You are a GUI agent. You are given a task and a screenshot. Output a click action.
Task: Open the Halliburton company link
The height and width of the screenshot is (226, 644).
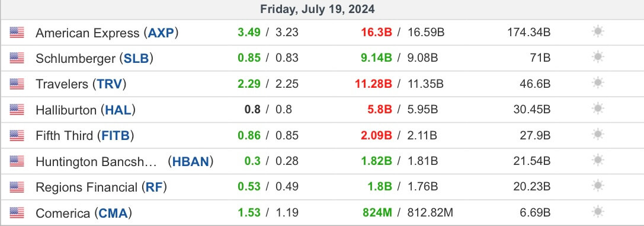[x=66, y=110]
